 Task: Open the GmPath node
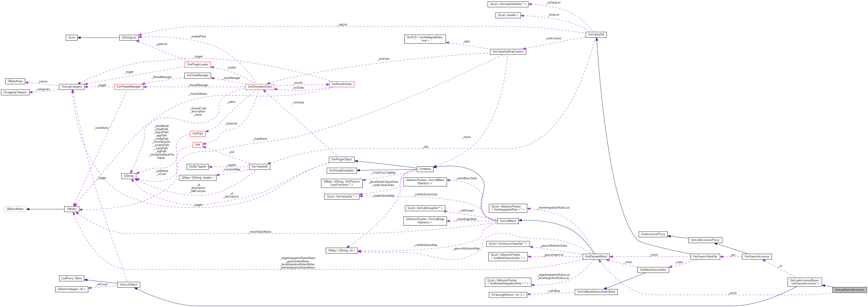198,133
